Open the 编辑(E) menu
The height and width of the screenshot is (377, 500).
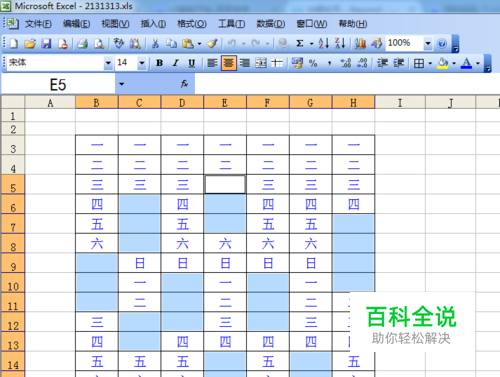pyautogui.click(x=76, y=24)
